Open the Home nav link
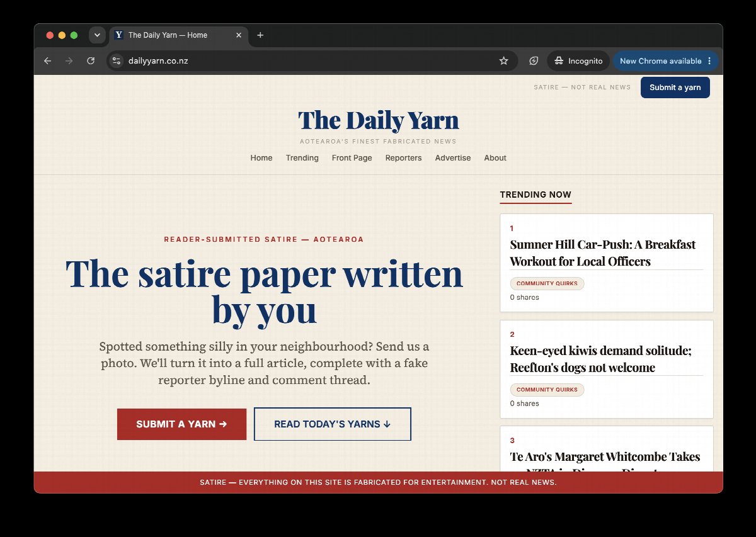The image size is (756, 537). [x=261, y=158]
